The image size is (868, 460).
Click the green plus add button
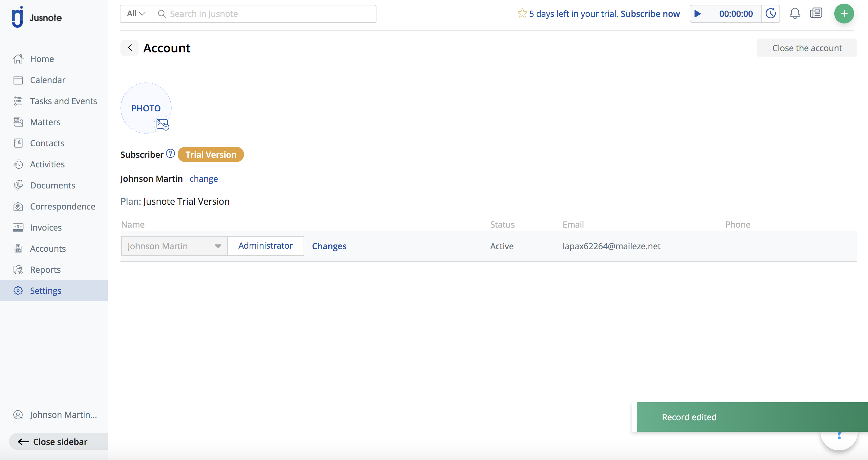point(844,14)
